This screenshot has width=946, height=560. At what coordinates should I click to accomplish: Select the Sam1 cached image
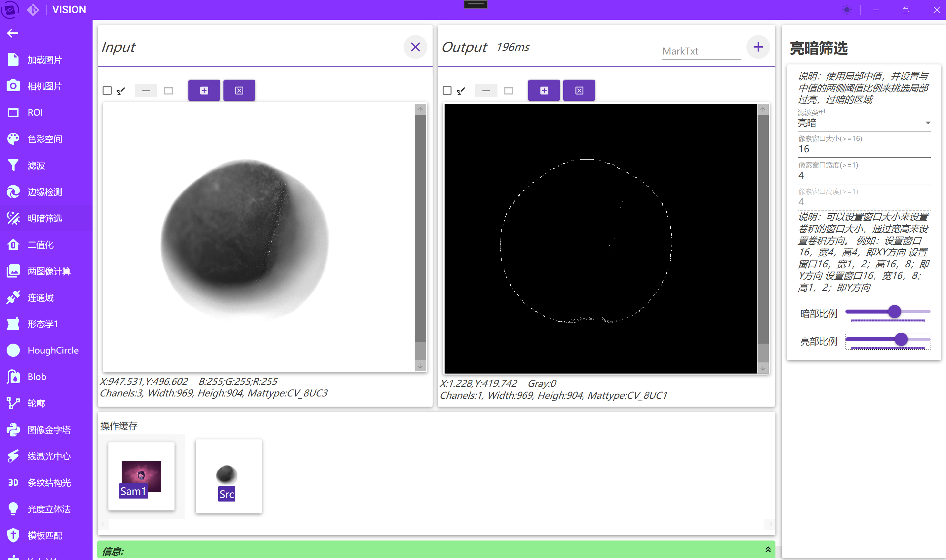141,476
